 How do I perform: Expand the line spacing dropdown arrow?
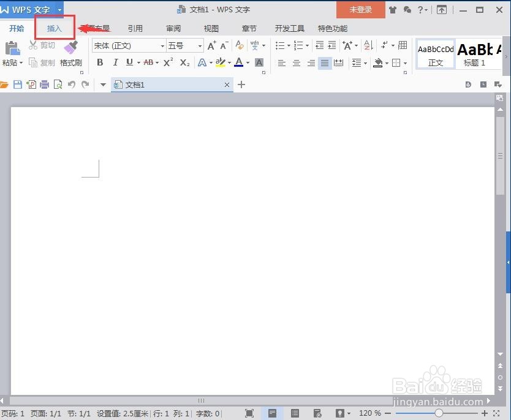[366, 63]
